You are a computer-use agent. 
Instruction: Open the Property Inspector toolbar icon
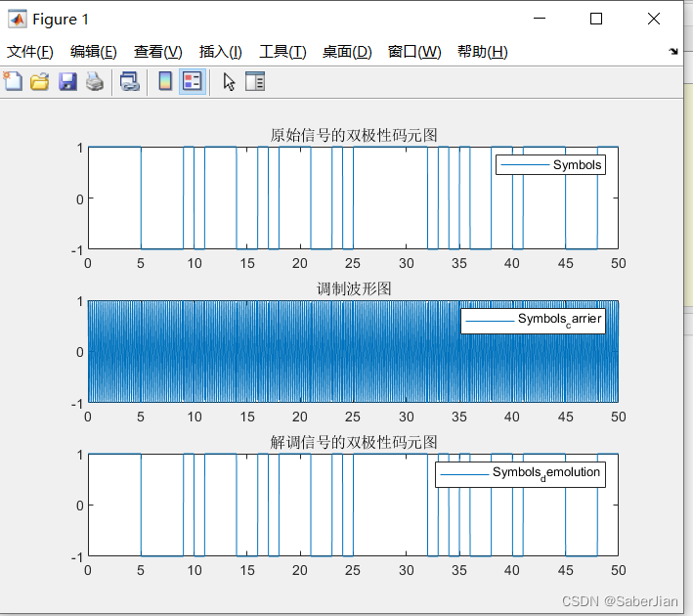tap(255, 82)
